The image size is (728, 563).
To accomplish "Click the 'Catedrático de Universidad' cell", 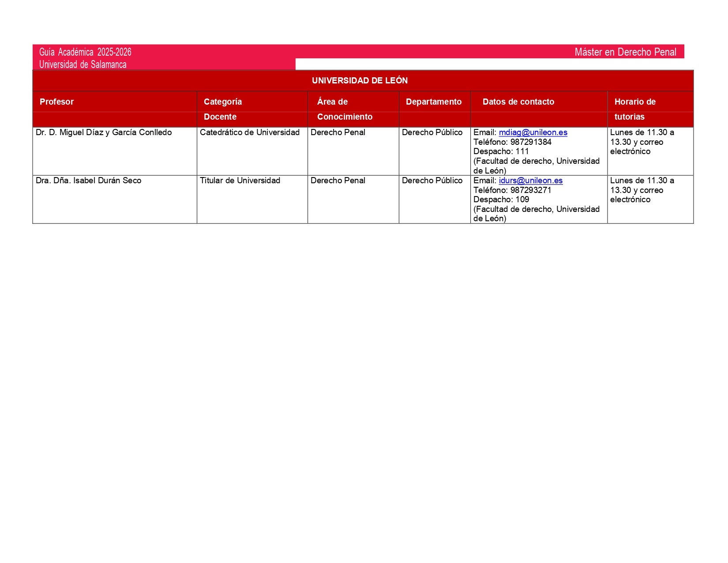I will click(249, 132).
